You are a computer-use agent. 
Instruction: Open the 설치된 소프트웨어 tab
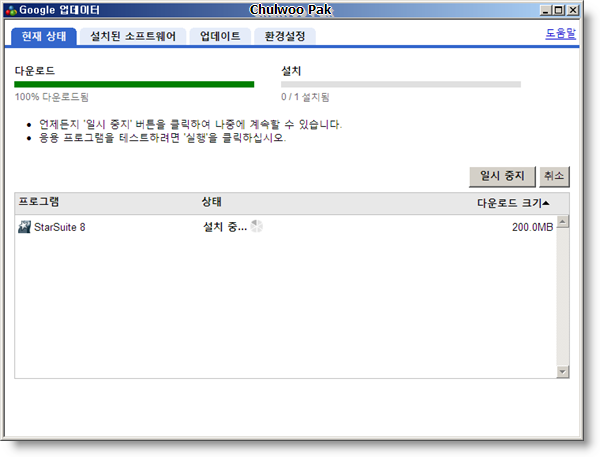(133, 36)
